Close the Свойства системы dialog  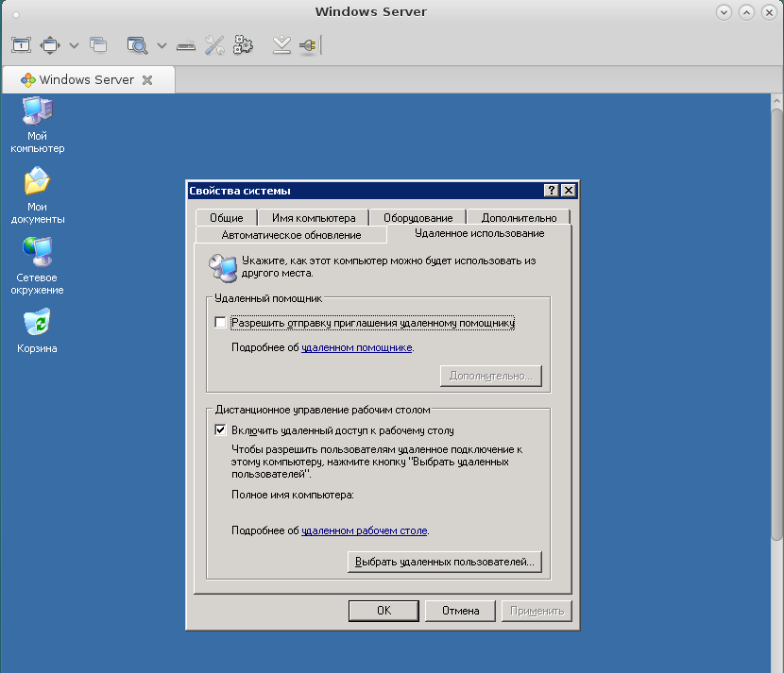point(569,191)
